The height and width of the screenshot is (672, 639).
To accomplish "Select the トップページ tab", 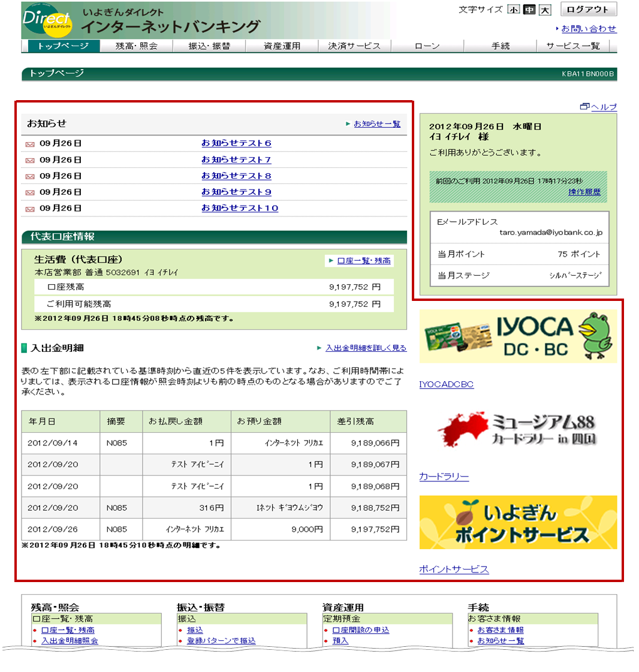I will click(x=64, y=46).
